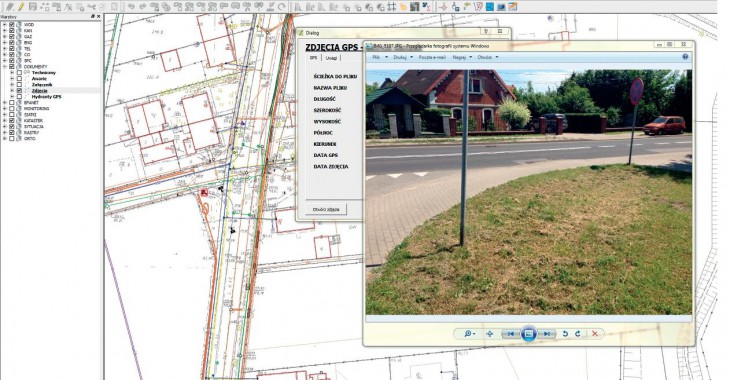Toggle editing with the yellow pencil icon
This screenshot has height=380, width=730.
21,7
